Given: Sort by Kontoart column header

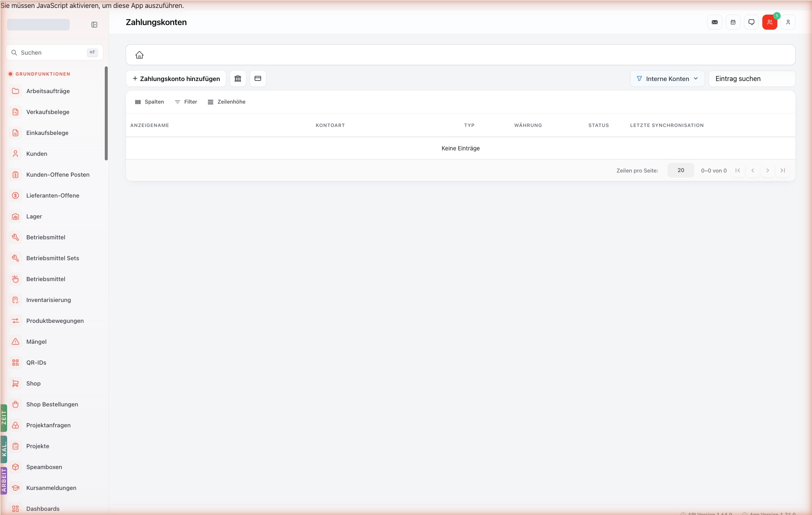Looking at the screenshot, I should coord(330,125).
